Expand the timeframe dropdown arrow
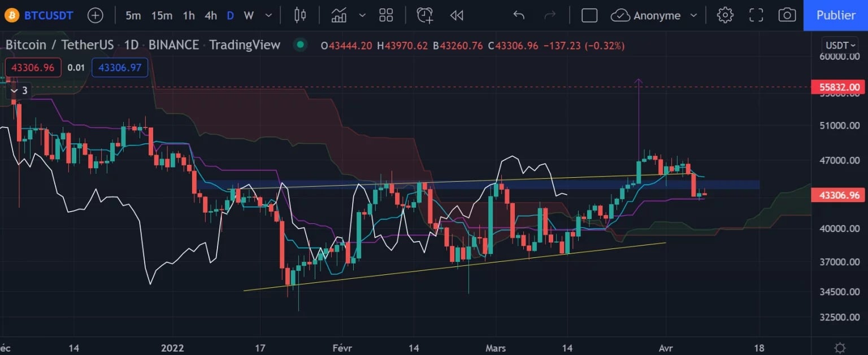Viewport: 868px width, 355px height. tap(268, 15)
